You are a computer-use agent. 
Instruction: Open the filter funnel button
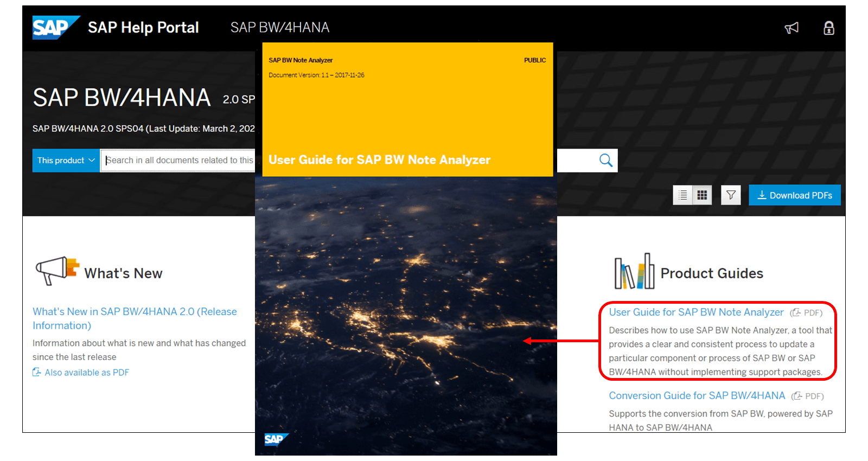[731, 195]
